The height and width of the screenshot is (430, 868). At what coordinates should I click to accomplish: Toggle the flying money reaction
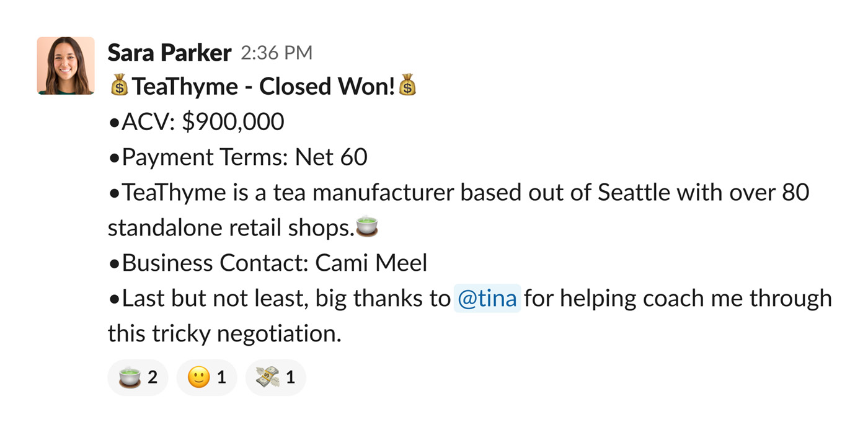pyautogui.click(x=276, y=377)
